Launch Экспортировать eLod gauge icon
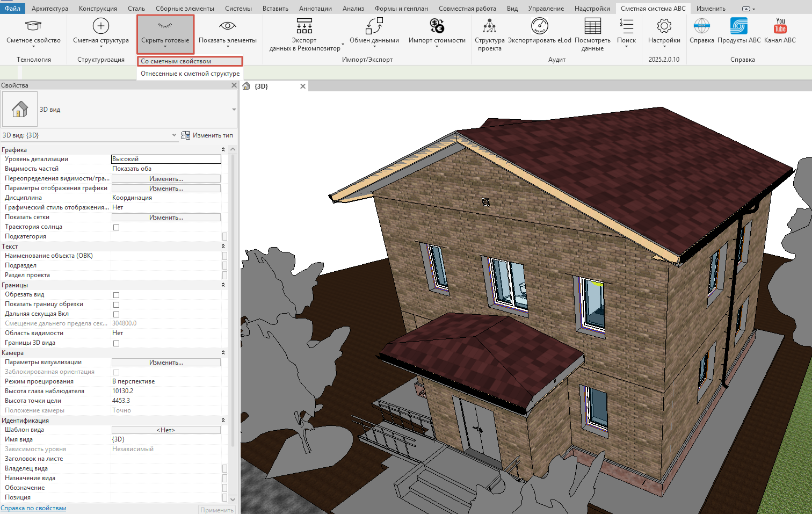 540,26
